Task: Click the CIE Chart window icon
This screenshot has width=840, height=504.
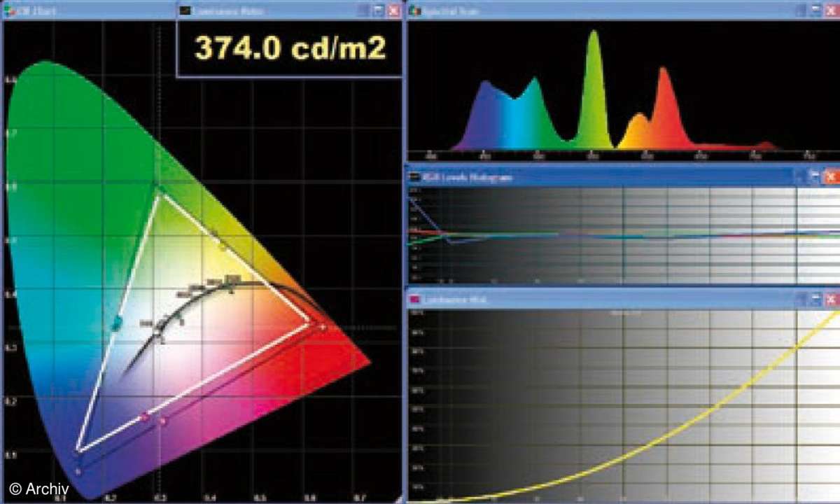Action: (8, 11)
